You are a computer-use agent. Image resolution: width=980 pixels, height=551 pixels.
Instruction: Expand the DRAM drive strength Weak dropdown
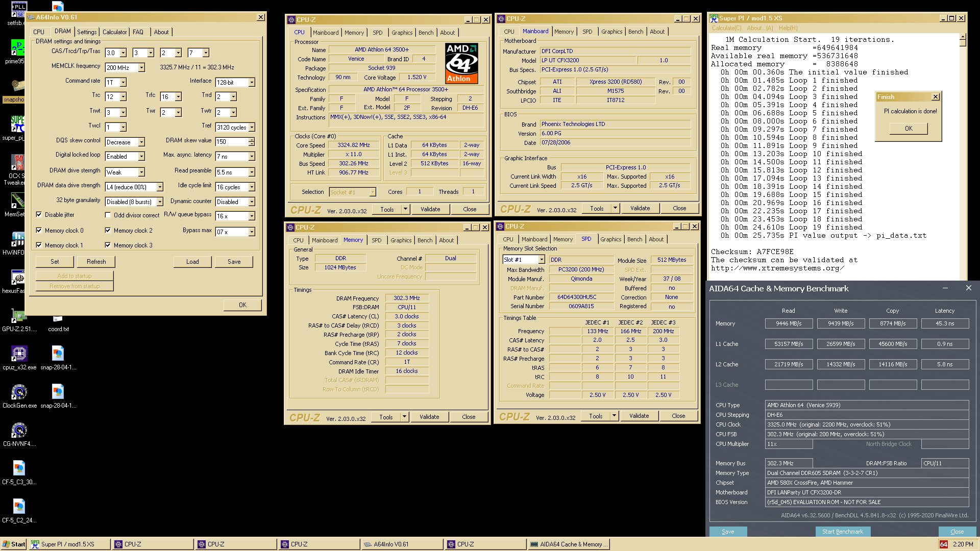coord(141,172)
